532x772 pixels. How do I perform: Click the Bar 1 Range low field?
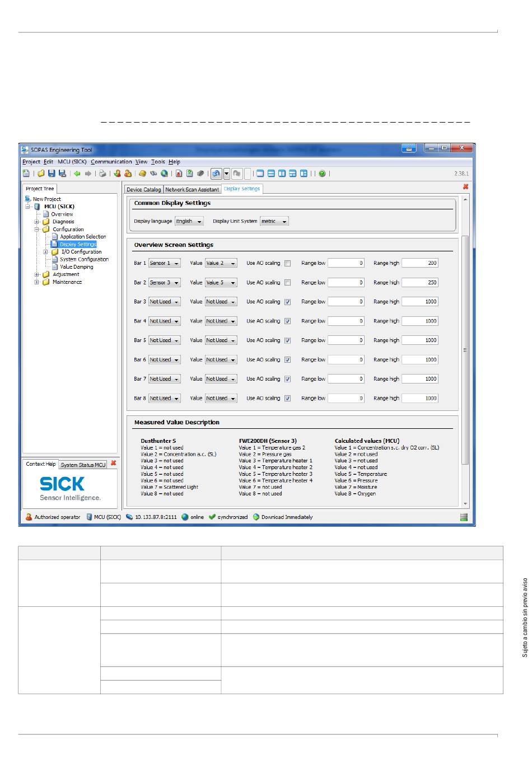pos(346,263)
